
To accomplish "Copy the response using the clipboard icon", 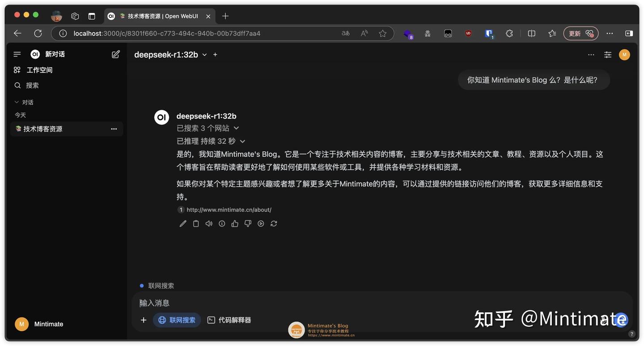I will pyautogui.click(x=196, y=223).
